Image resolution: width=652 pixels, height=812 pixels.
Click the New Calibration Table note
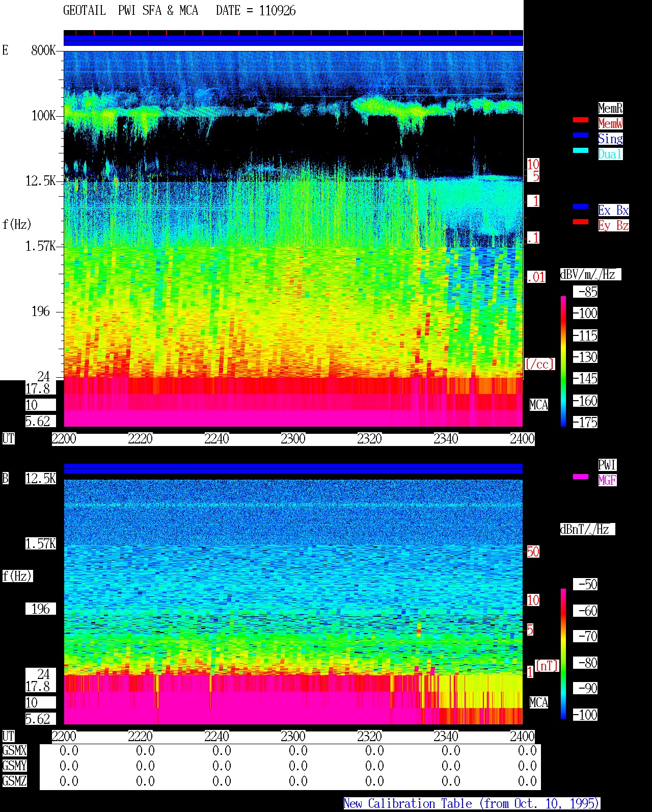(472, 804)
